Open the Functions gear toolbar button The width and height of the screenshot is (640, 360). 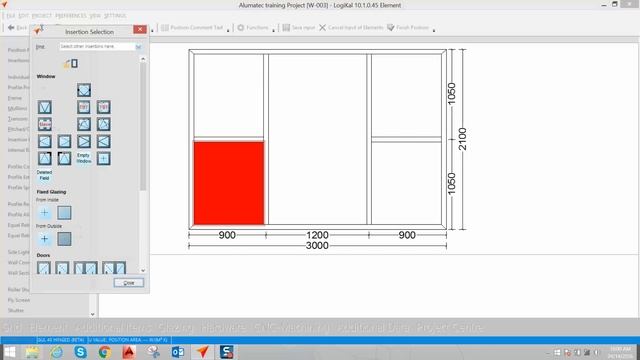(253, 28)
